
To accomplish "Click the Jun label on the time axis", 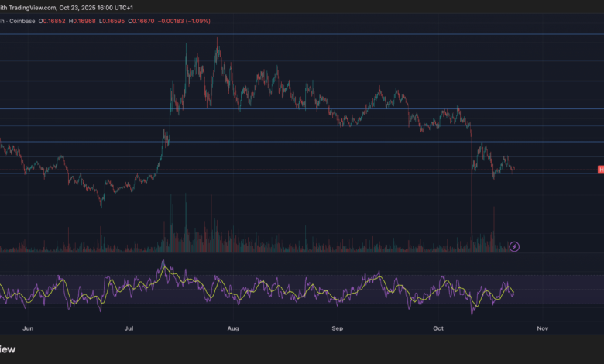I will tap(29, 328).
